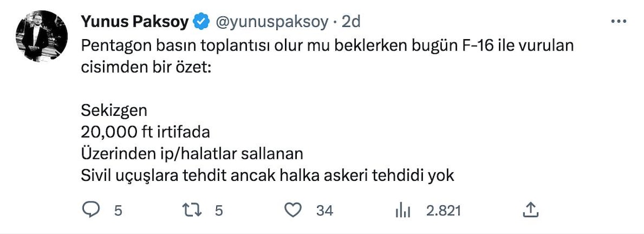This screenshot has width=644, height=234.
Task: Click the 34 likes count
Action: click(x=325, y=210)
